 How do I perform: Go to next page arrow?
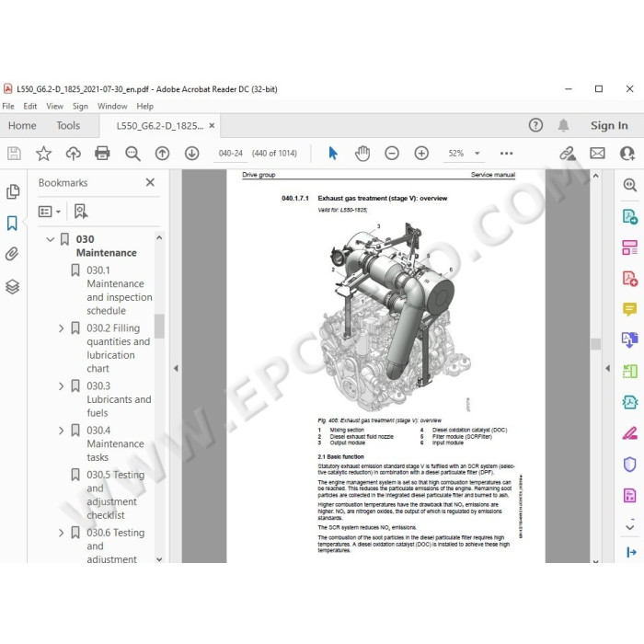tap(191, 154)
